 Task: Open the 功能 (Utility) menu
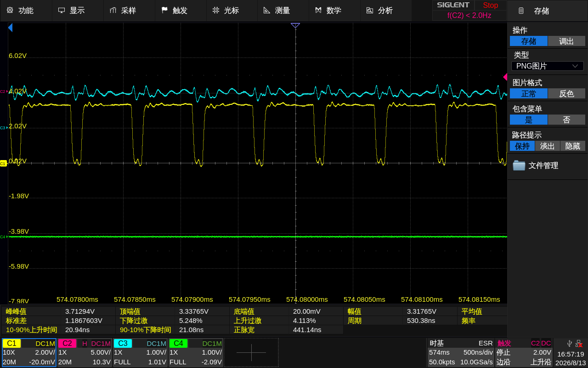(x=26, y=10)
